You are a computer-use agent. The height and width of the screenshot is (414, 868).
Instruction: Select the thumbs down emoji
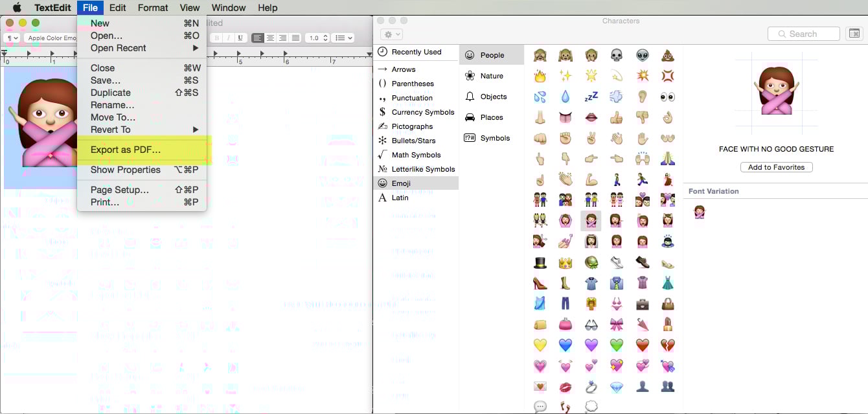click(642, 118)
